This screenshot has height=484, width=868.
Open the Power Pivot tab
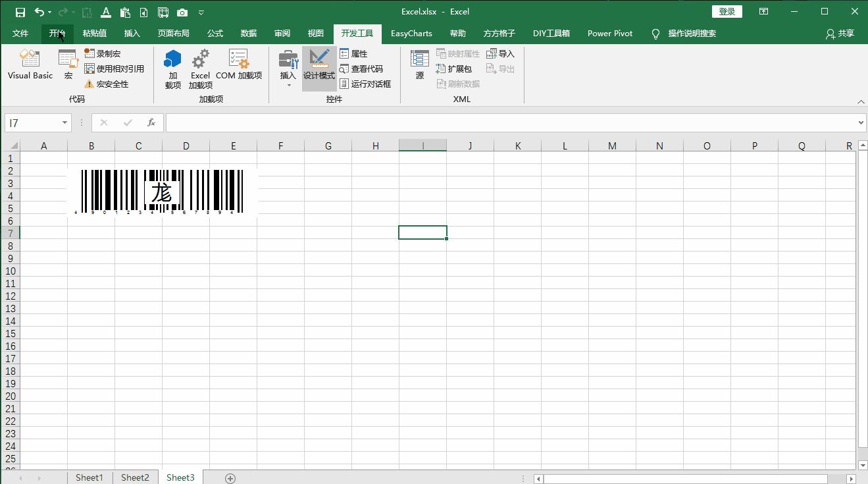click(x=610, y=34)
